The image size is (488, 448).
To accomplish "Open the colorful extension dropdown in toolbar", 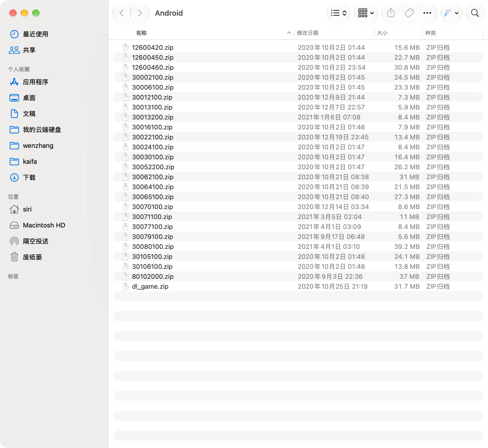I will coord(451,13).
